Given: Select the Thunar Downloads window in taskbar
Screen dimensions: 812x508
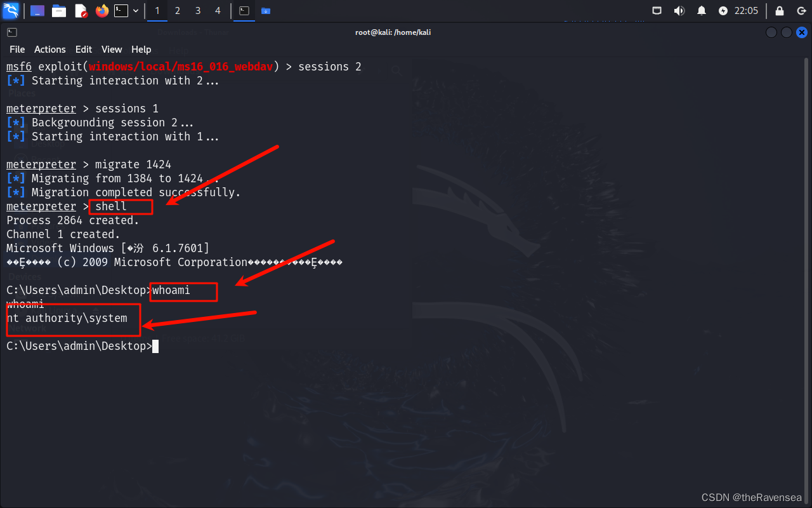Looking at the screenshot, I should pyautogui.click(x=266, y=11).
